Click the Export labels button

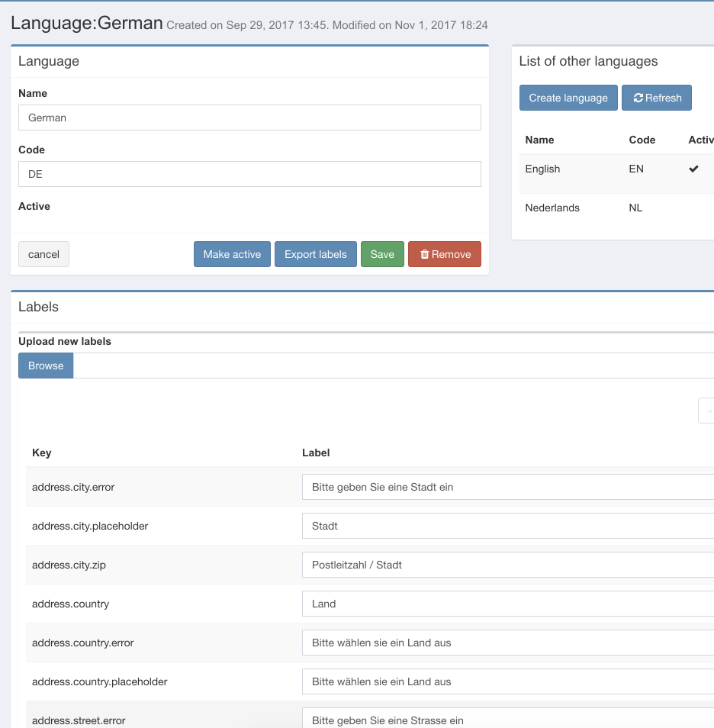(316, 254)
